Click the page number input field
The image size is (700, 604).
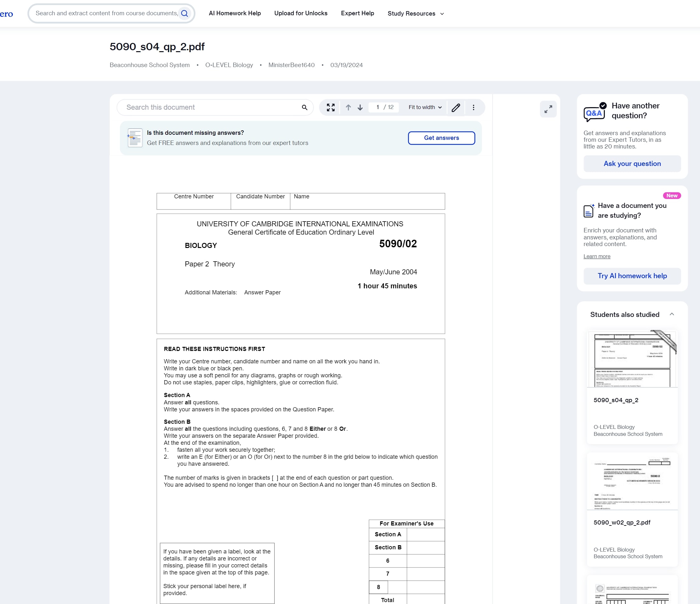(377, 107)
